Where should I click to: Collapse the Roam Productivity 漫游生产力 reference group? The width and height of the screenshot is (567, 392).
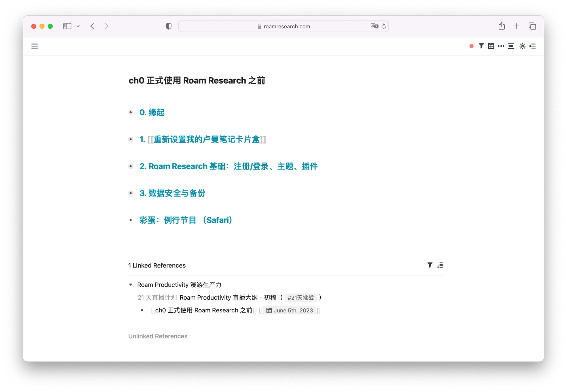click(x=131, y=284)
